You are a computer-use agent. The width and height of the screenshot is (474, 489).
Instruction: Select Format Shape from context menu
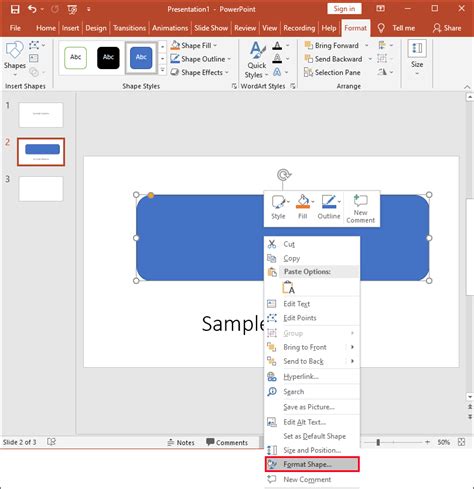tap(312, 464)
